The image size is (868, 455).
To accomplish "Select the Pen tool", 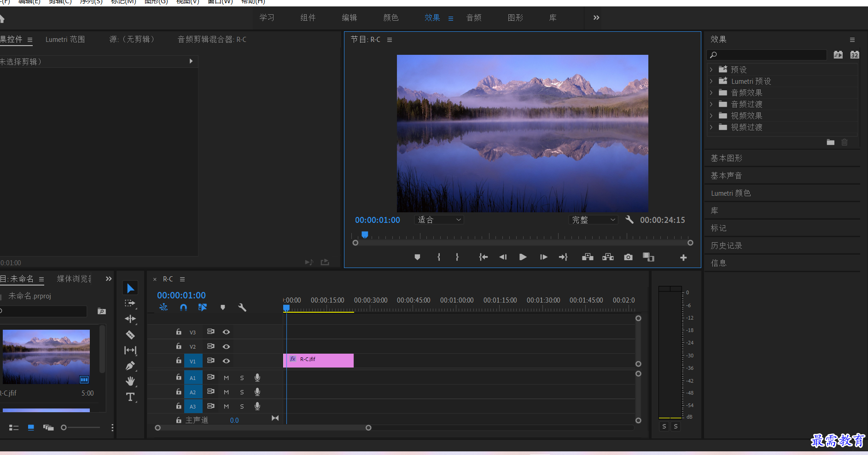I will click(130, 366).
